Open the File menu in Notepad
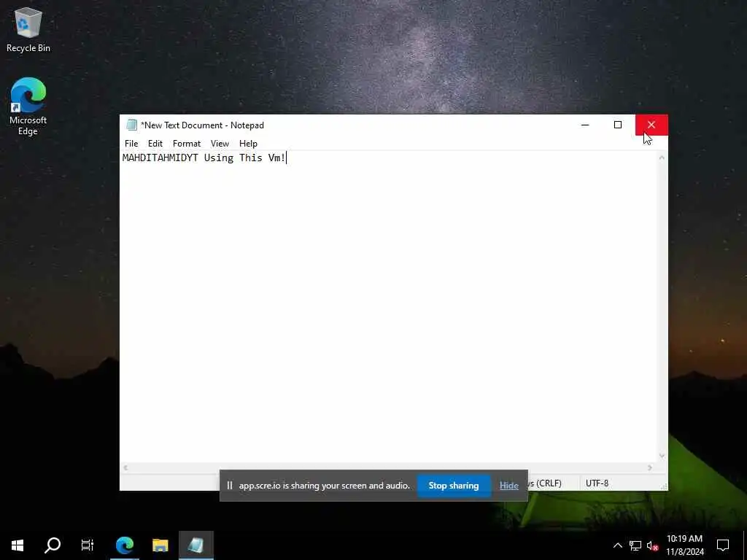The height and width of the screenshot is (560, 747). (131, 144)
